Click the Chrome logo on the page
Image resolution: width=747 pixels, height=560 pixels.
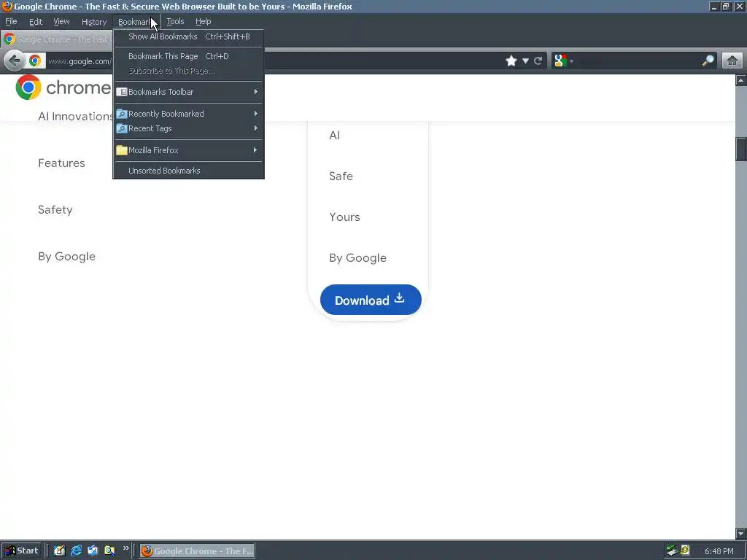click(28, 87)
